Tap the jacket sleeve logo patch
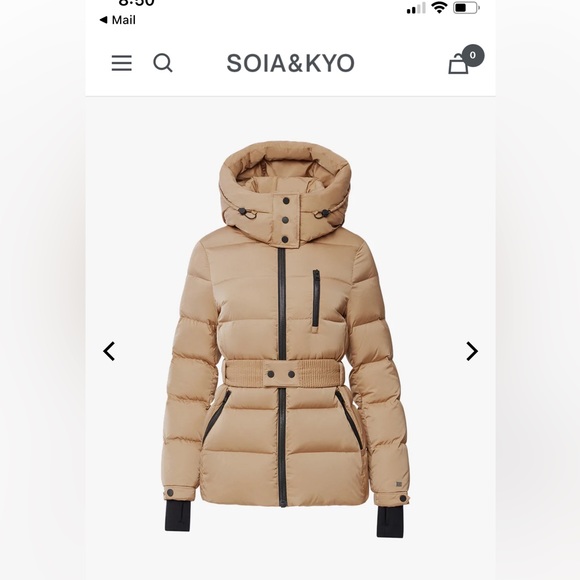 399,483
